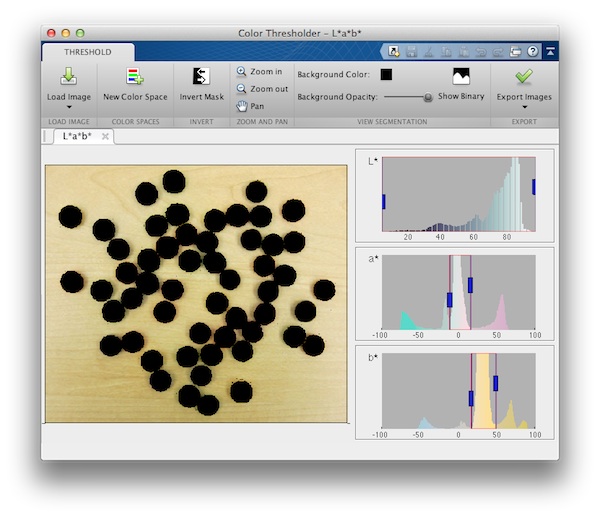Click the Invert Mask icon
The width and height of the screenshot is (600, 517).
[x=201, y=77]
